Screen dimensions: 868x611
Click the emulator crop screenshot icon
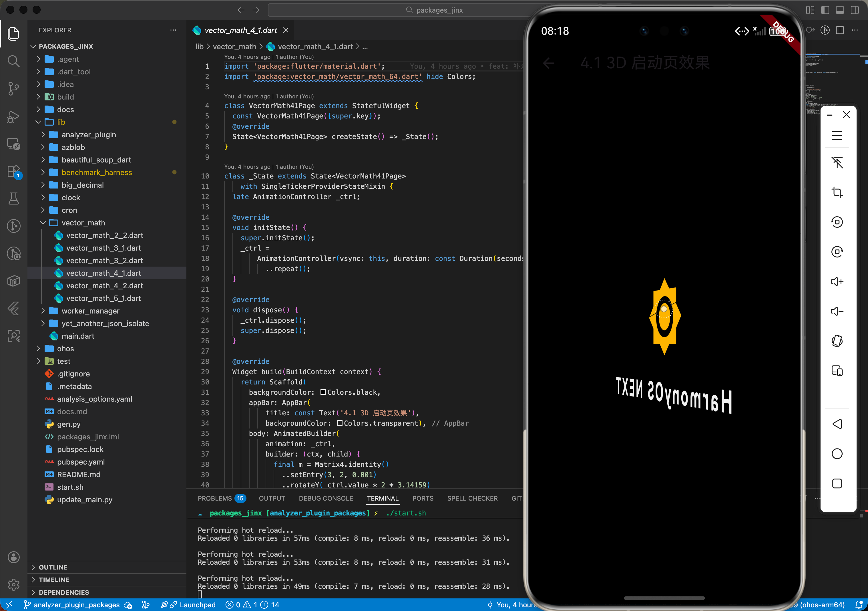click(837, 192)
